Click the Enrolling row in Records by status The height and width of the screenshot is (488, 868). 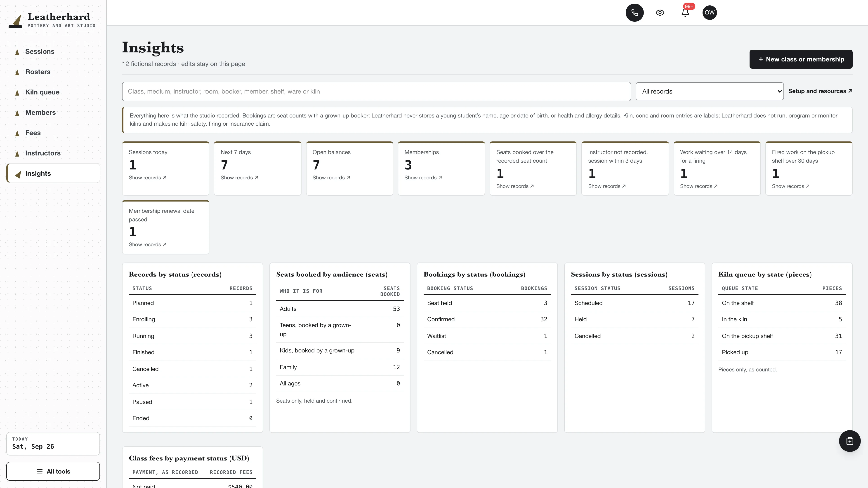[192, 319]
